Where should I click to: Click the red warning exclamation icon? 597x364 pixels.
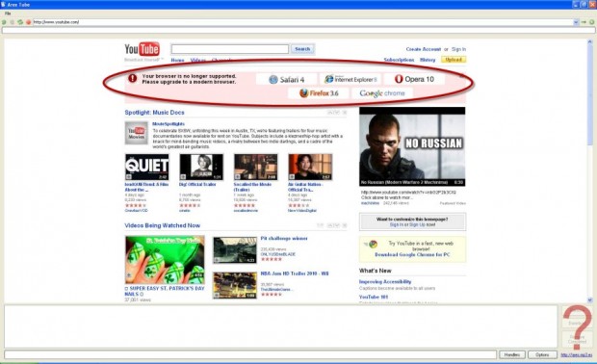[x=132, y=78]
